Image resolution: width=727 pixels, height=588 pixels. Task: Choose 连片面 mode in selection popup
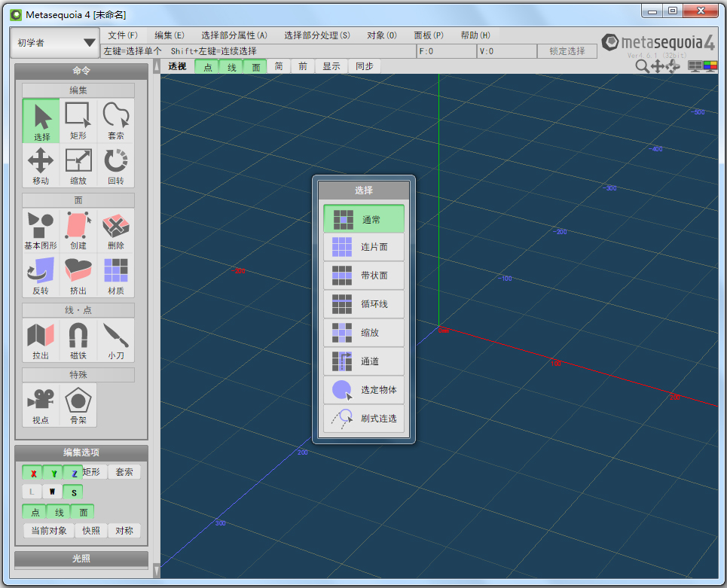click(x=364, y=247)
